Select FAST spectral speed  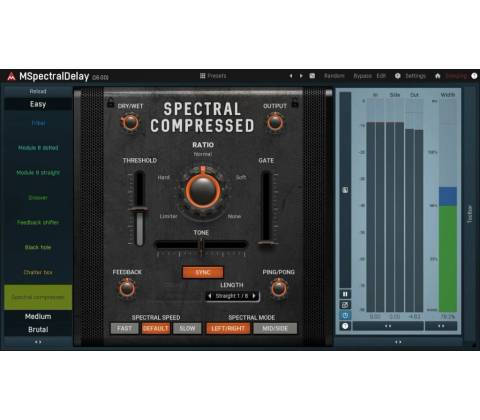point(124,328)
